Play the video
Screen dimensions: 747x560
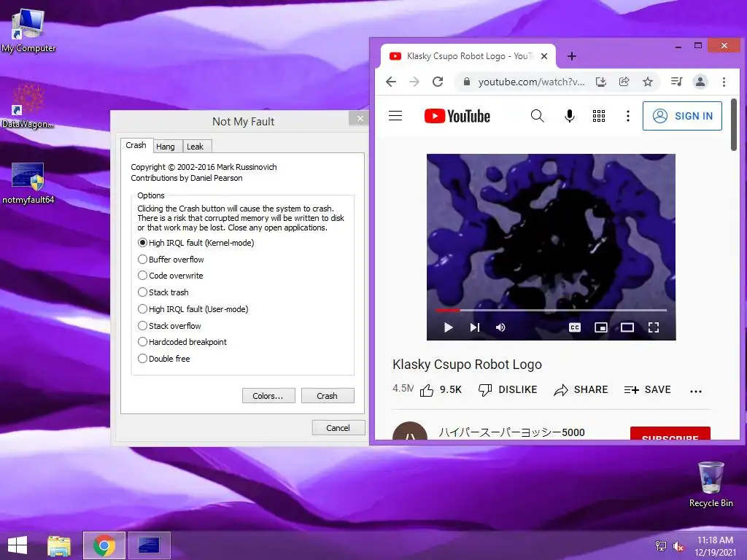(449, 327)
